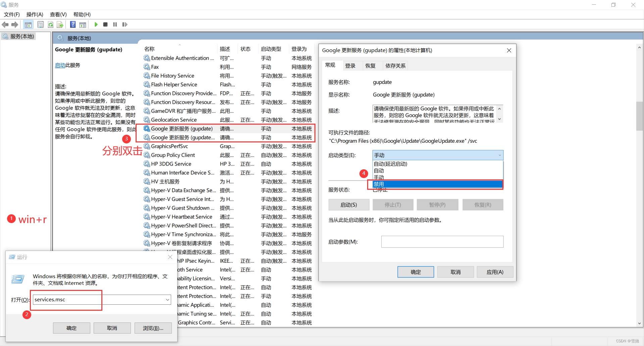Click gear icon of Geolocation Service row
This screenshot has height=346, width=644.
tap(147, 120)
